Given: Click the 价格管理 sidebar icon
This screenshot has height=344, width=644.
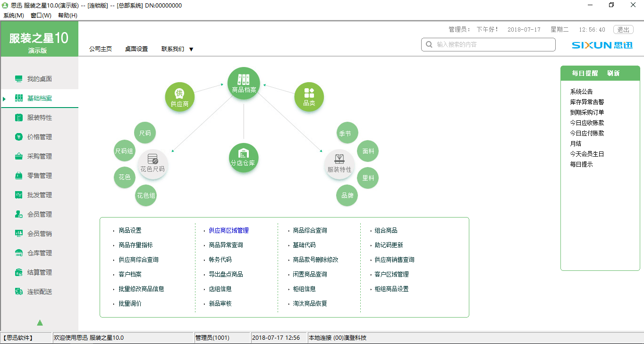Looking at the screenshot, I should point(19,137).
